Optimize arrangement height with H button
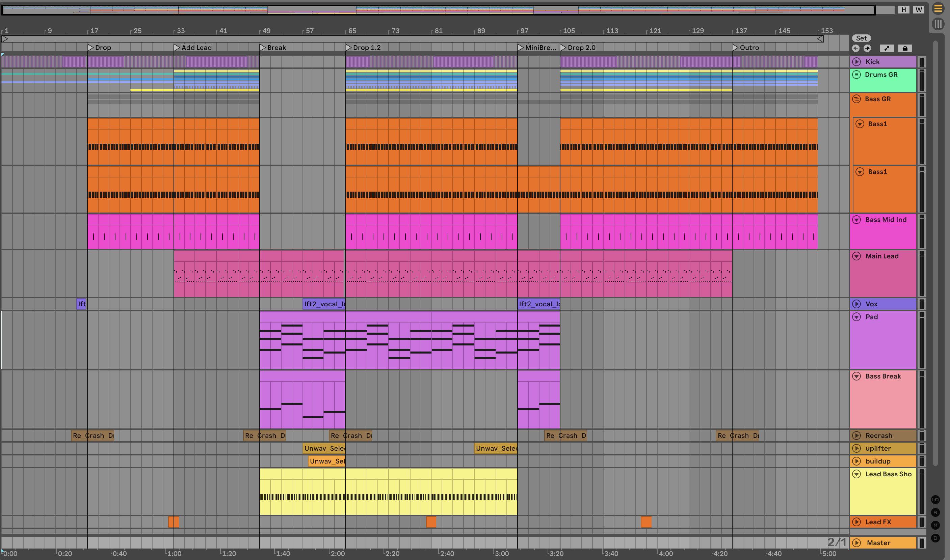The width and height of the screenshot is (950, 560). coord(903,10)
